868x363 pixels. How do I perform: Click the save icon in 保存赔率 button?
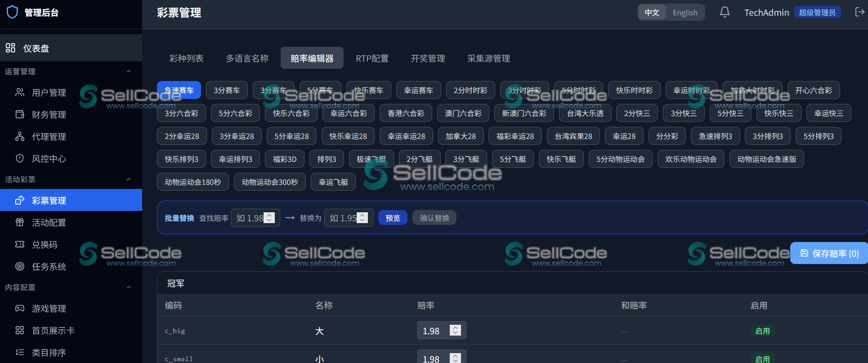click(x=804, y=253)
